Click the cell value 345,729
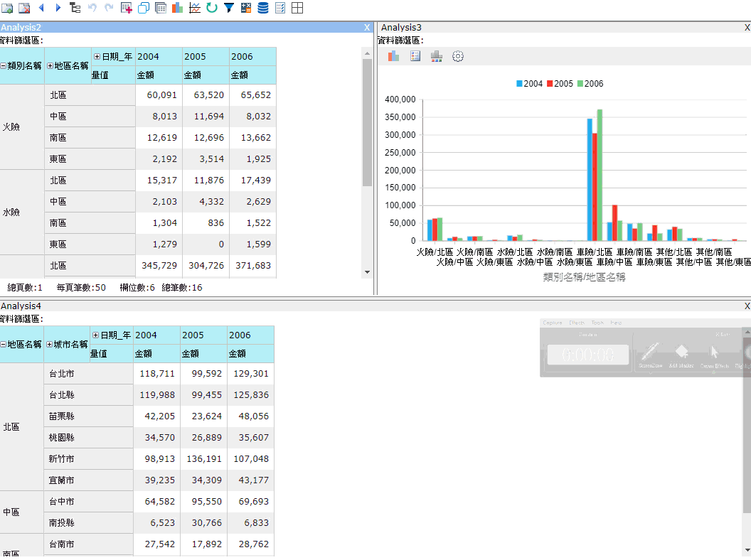Viewport: 751px width, 560px height. point(159,265)
